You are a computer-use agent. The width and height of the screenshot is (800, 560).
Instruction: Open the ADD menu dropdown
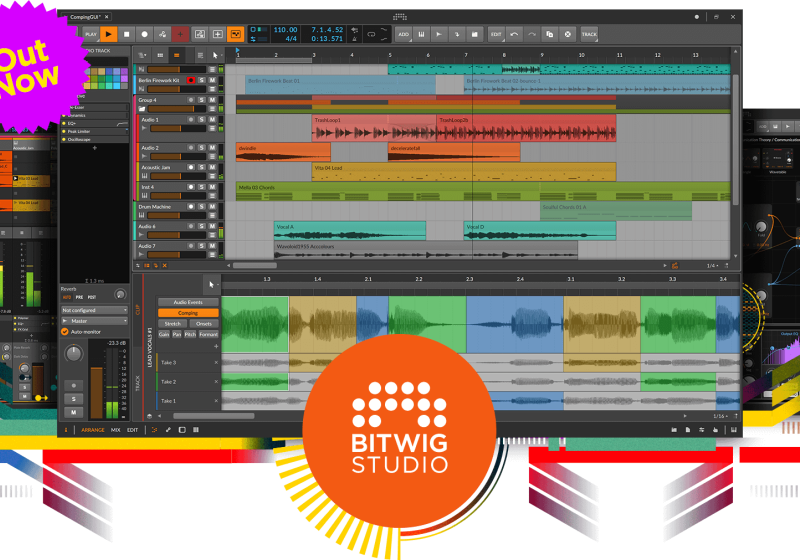click(403, 34)
